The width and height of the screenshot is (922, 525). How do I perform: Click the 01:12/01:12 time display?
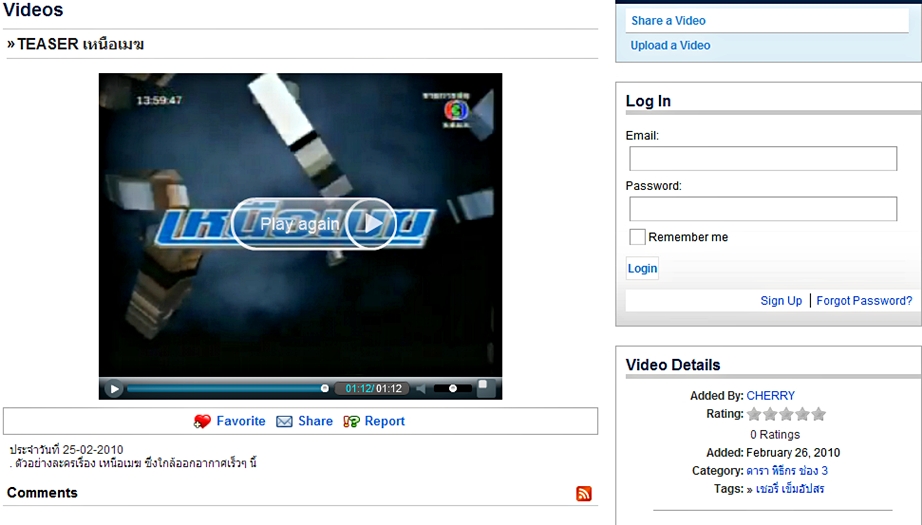pyautogui.click(x=373, y=389)
